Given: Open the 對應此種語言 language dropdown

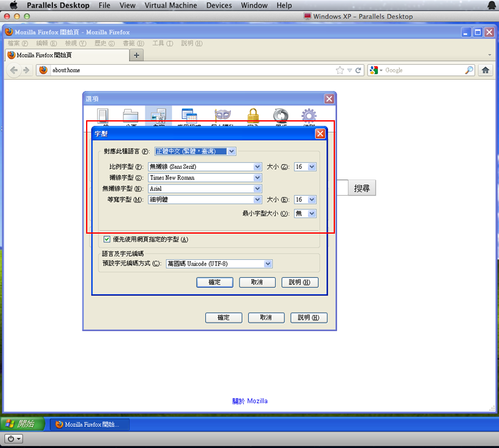Looking at the screenshot, I should (x=231, y=151).
